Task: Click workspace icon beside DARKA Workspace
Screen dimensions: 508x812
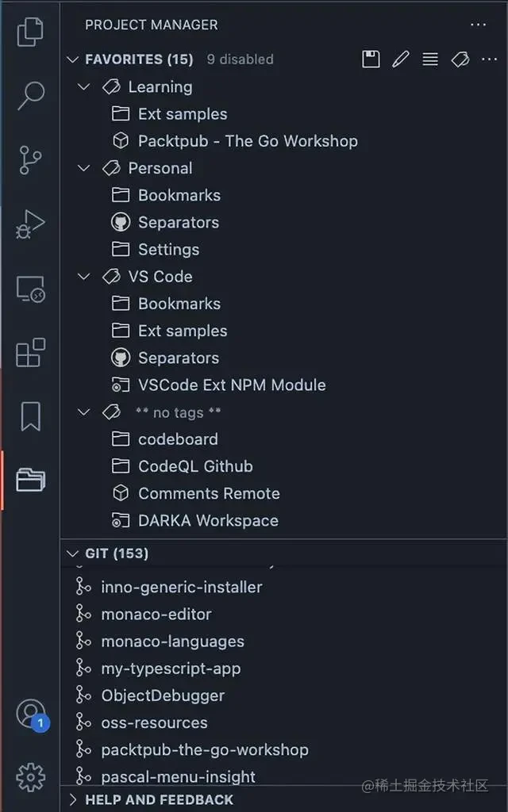Action: (x=121, y=520)
